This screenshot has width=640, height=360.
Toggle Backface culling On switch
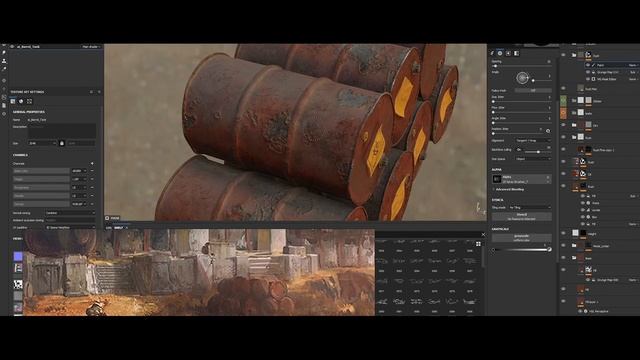519,150
